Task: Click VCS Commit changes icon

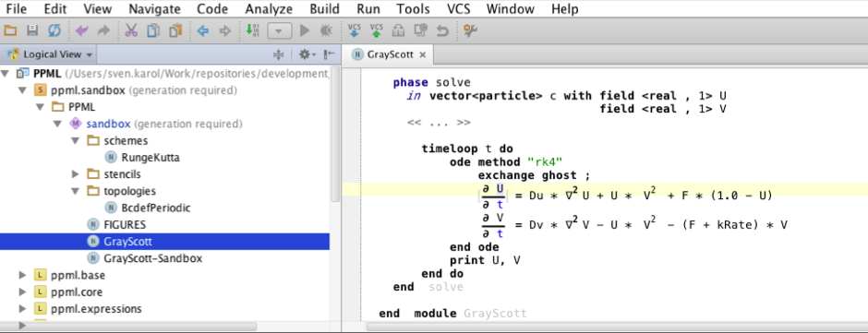Action: [x=377, y=30]
